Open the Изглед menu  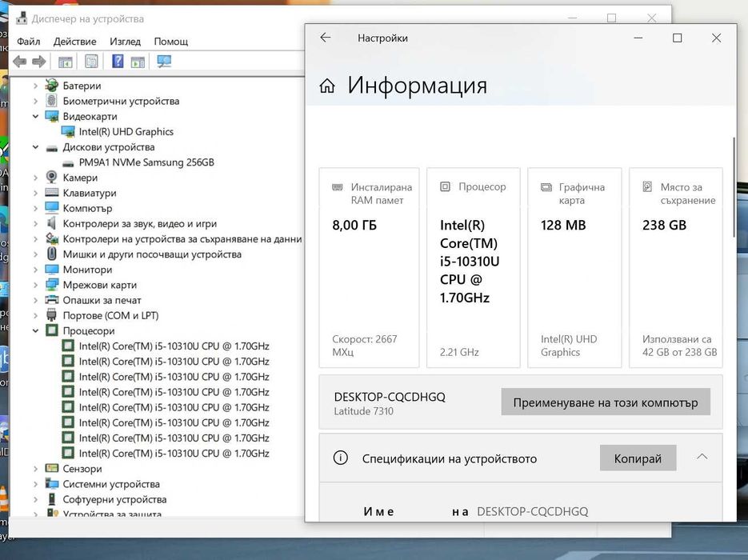pos(125,42)
